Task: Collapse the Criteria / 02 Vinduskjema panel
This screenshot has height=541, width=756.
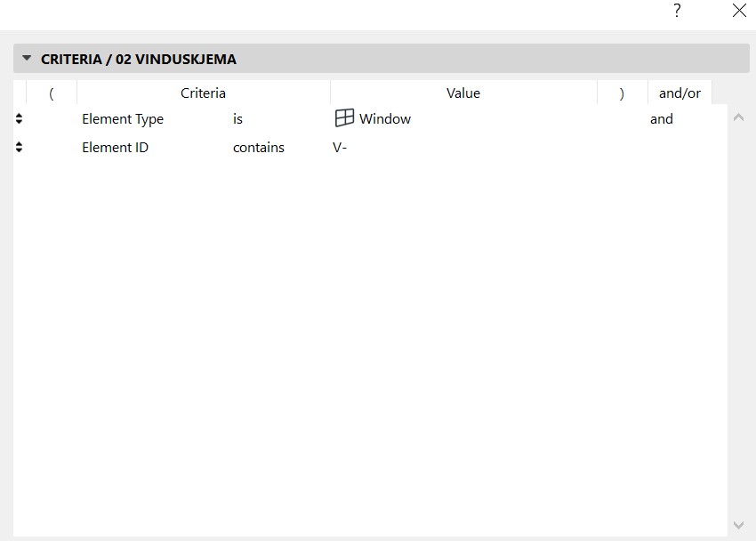Action: click(27, 60)
